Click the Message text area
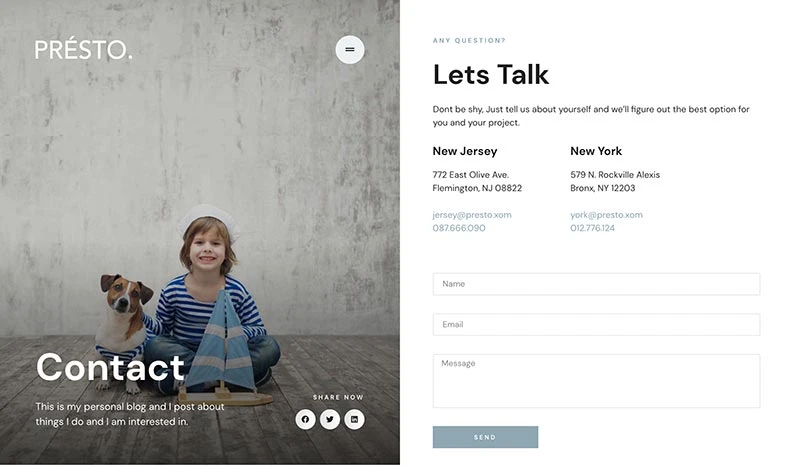 (596, 381)
